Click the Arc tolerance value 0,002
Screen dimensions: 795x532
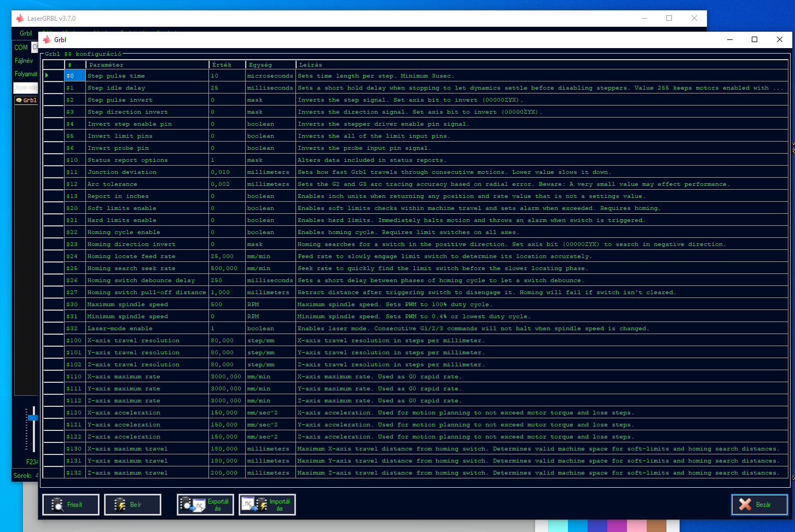[x=227, y=184]
